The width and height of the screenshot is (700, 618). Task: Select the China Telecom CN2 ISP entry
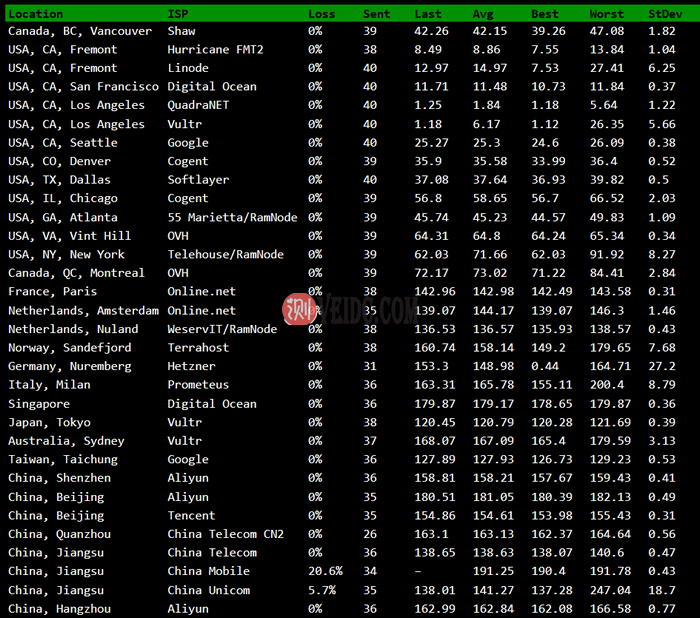(x=225, y=534)
